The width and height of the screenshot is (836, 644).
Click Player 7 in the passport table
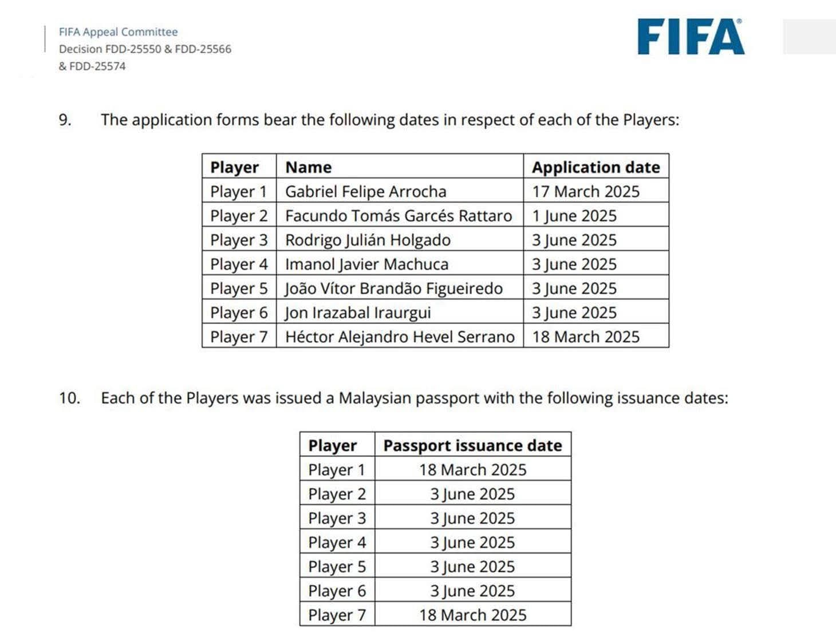(337, 615)
